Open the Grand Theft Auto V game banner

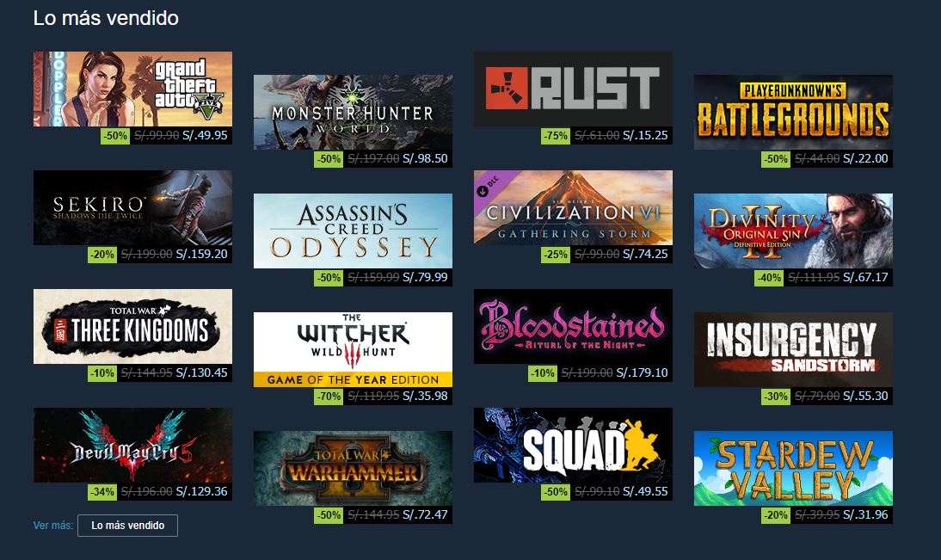coord(132,89)
